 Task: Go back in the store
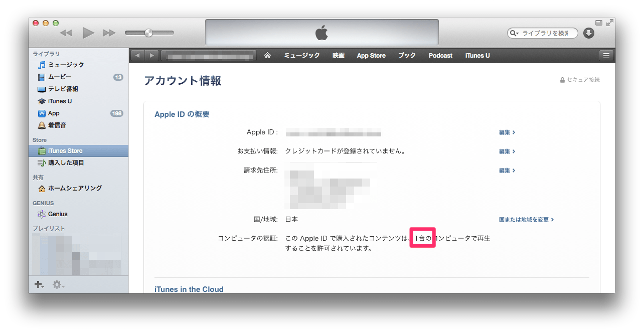tap(137, 55)
